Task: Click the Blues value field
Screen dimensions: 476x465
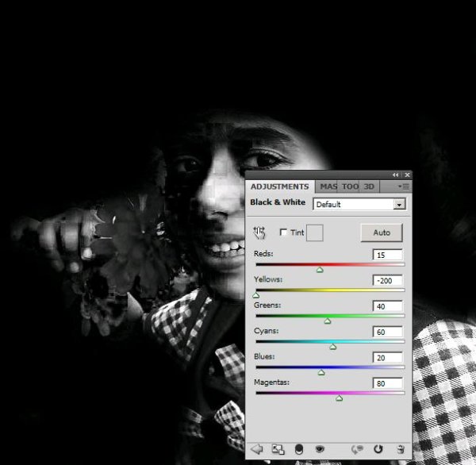Action: pyautogui.click(x=388, y=358)
